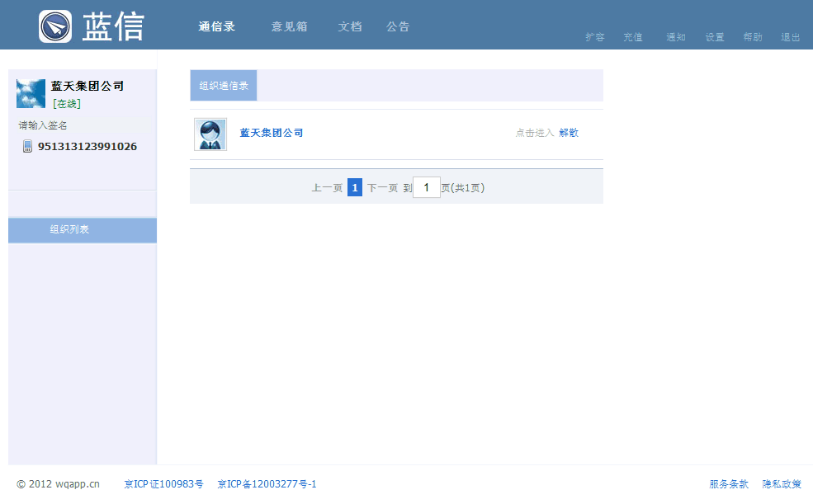Image resolution: width=813 pixels, height=504 pixels.
Task: Open the 文档 tab
Action: coord(349,26)
